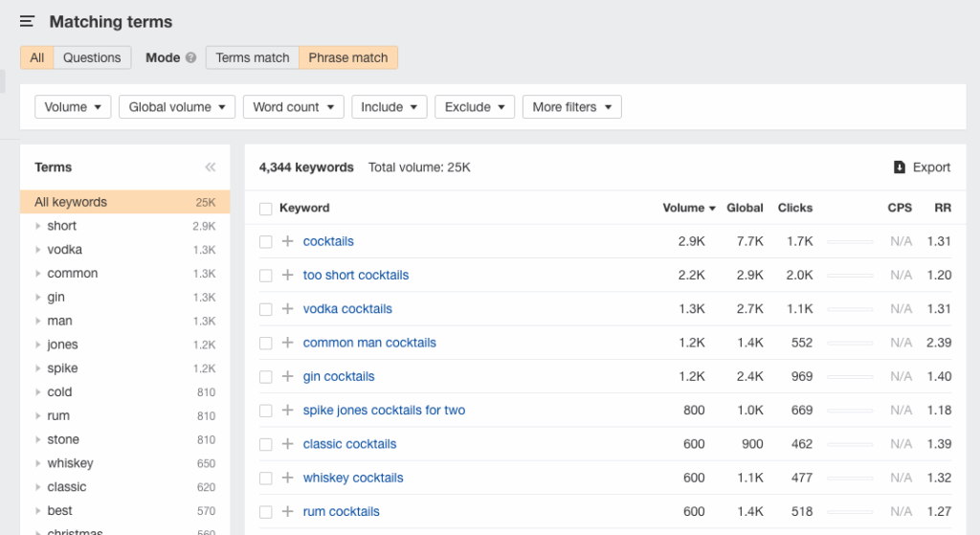Expand the 'common' term in Terms list

point(38,273)
